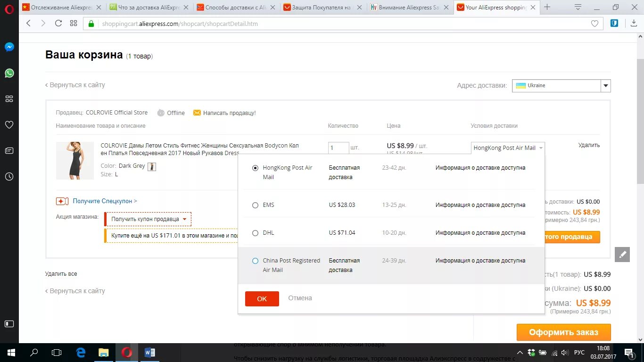Select DHL shipping radio button

point(255,233)
